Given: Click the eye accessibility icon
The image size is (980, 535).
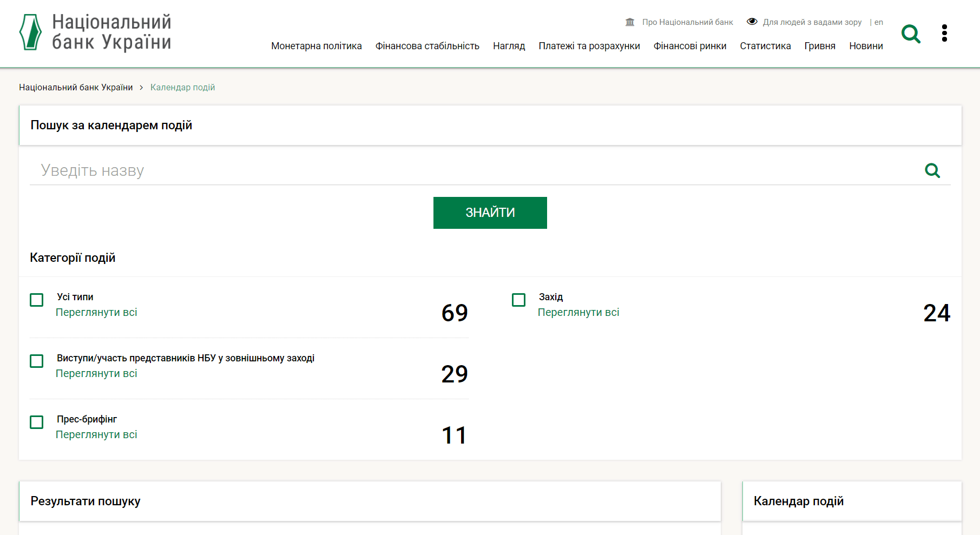Looking at the screenshot, I should point(752,22).
